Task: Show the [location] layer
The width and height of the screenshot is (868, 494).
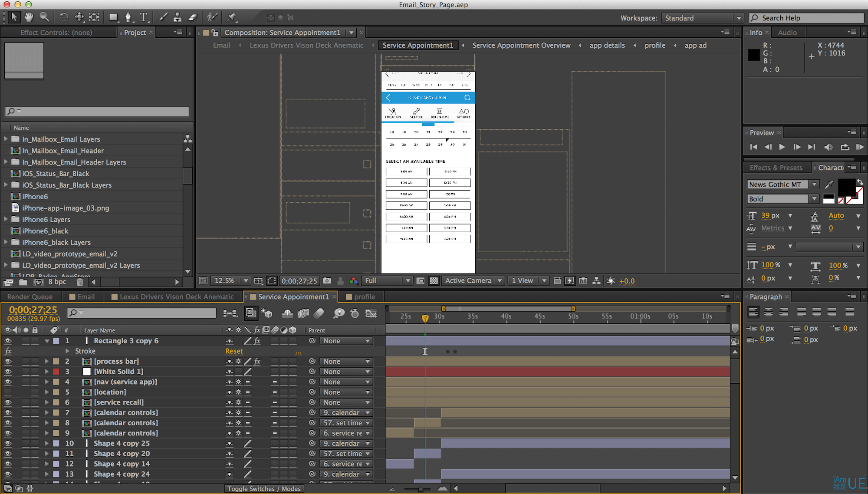Action: (8, 392)
